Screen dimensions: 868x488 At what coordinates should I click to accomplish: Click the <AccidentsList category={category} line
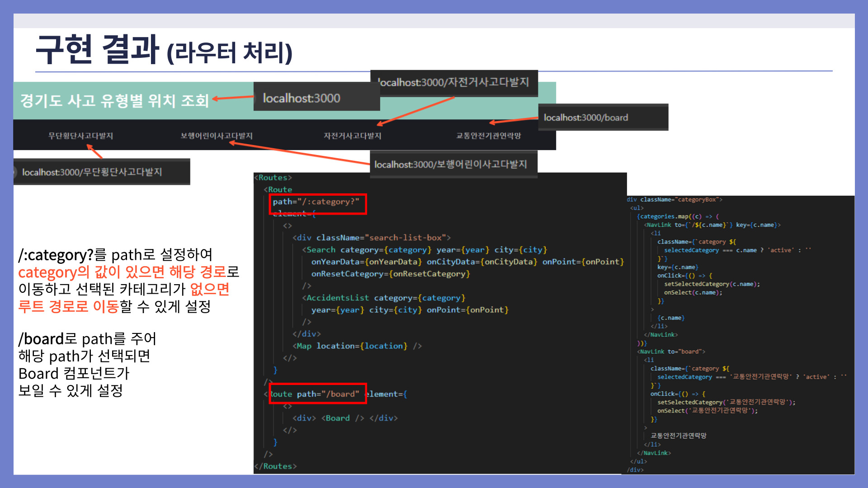point(384,298)
